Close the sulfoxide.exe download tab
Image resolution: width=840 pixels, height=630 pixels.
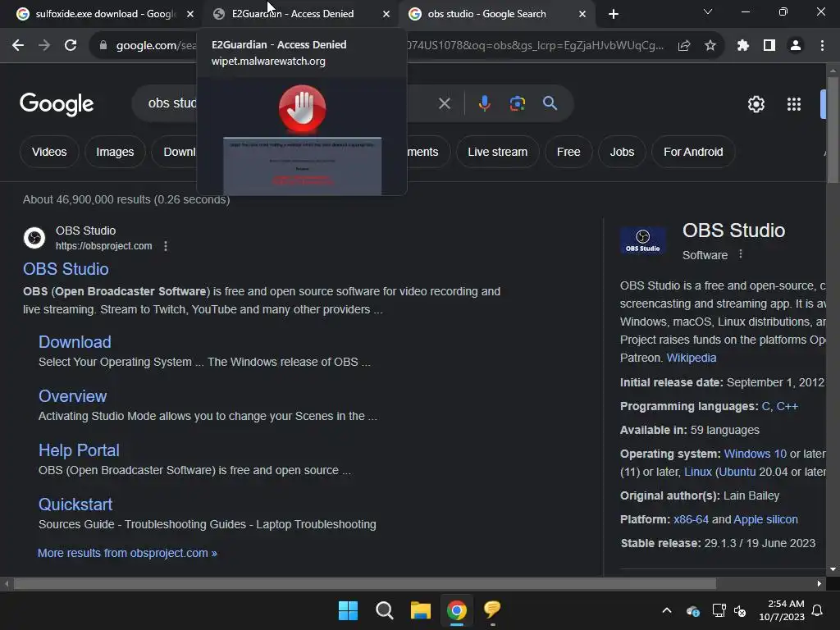click(x=190, y=14)
